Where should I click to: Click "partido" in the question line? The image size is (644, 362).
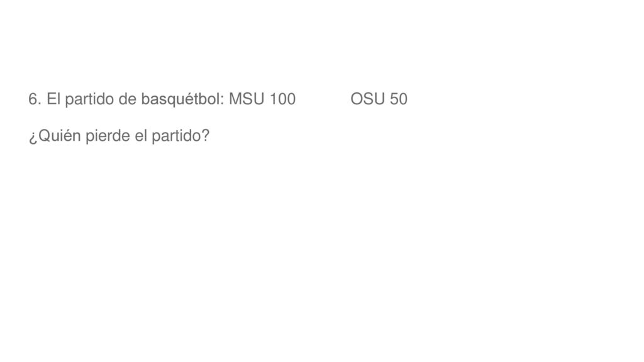coord(176,136)
